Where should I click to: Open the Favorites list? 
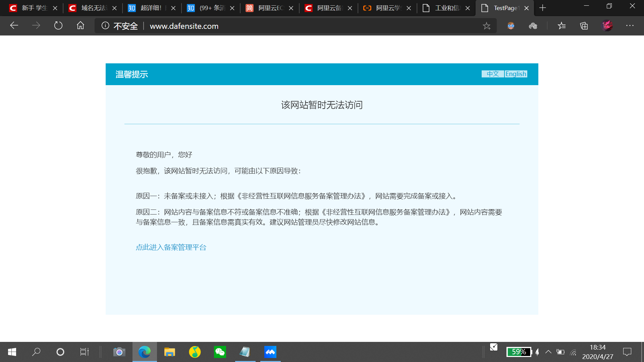(562, 26)
